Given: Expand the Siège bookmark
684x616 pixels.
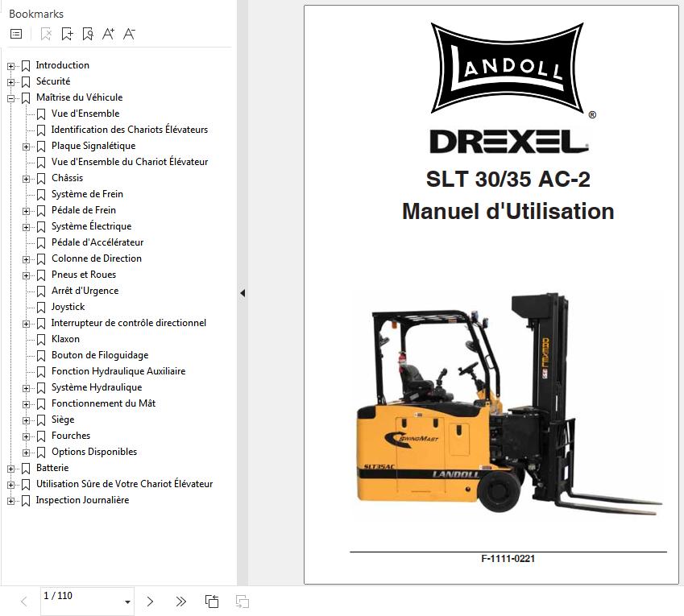Looking at the screenshot, I should click(x=26, y=420).
